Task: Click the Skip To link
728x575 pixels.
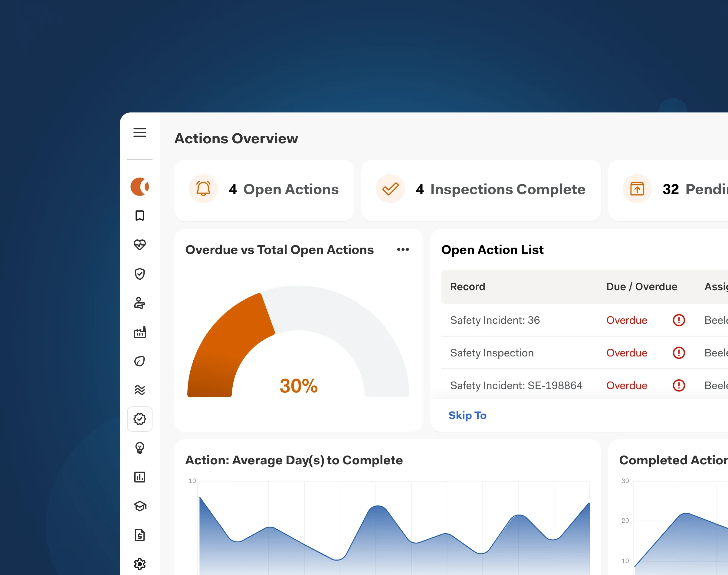Action: (467, 415)
